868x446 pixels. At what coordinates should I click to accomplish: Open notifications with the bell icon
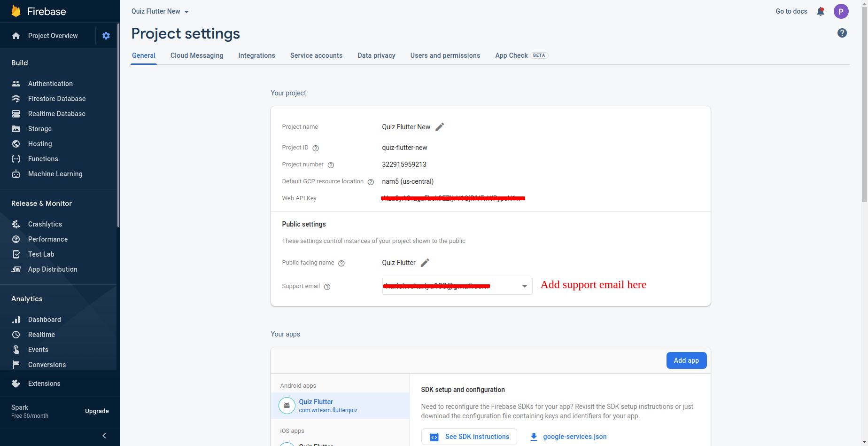(x=821, y=11)
